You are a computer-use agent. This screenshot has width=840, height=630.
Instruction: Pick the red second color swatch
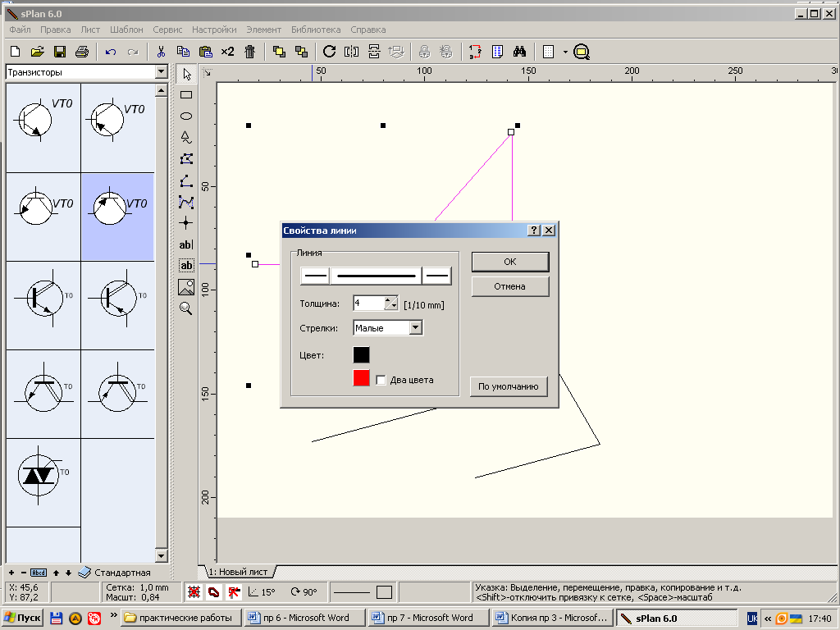click(x=361, y=377)
